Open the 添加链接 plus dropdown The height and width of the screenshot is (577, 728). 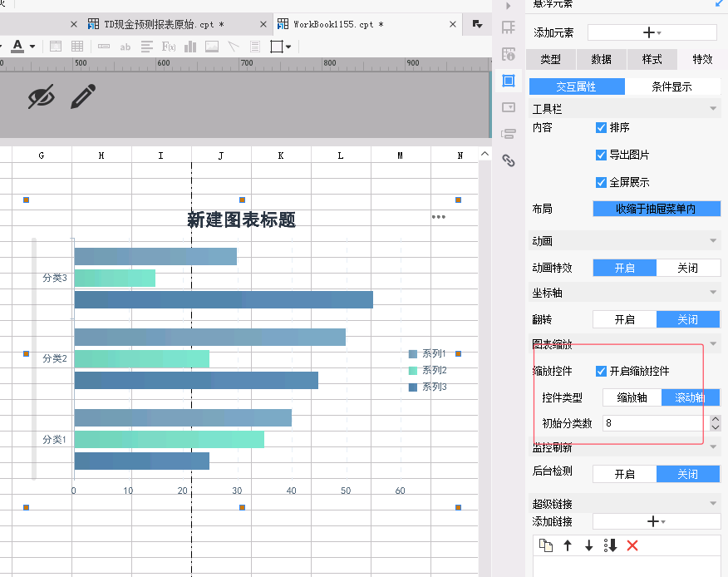(656, 521)
